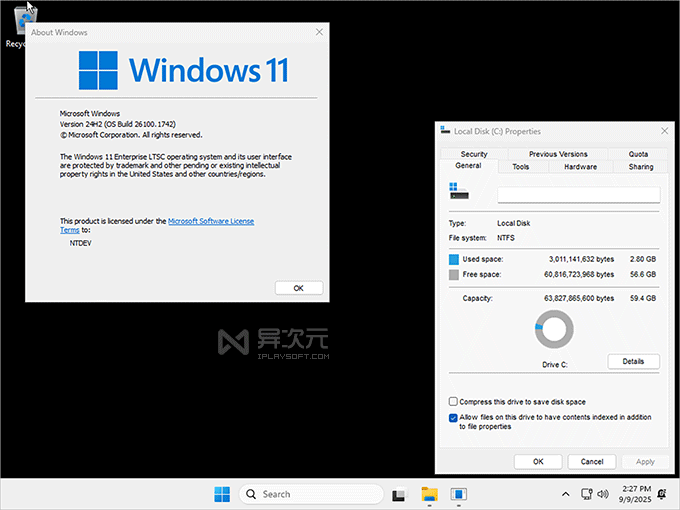
Task: Click the volume speaker icon
Action: pos(601,494)
